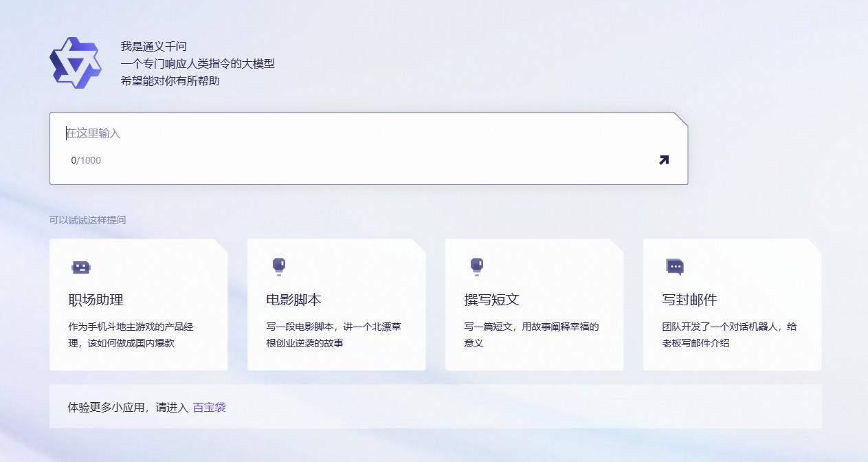
Task: Click the 幸福的意义 short story prompt text
Action: click(531, 335)
